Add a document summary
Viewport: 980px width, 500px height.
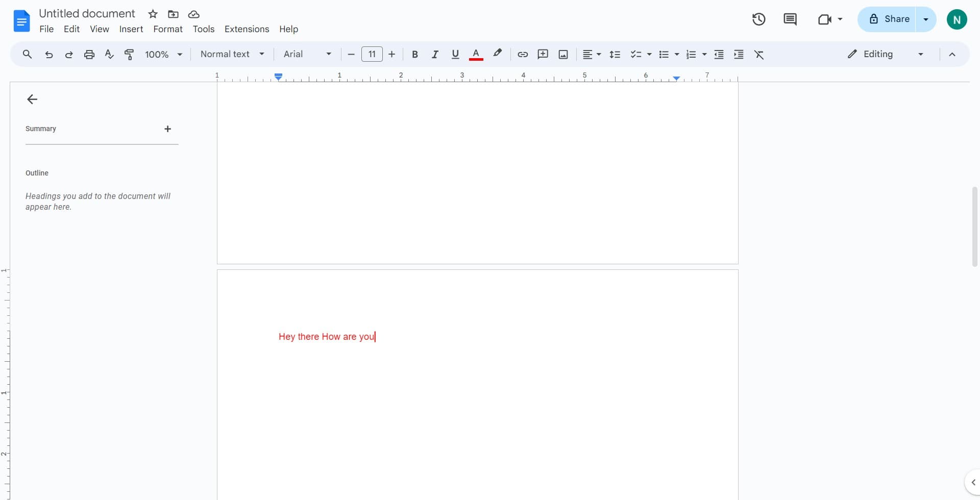tap(167, 129)
